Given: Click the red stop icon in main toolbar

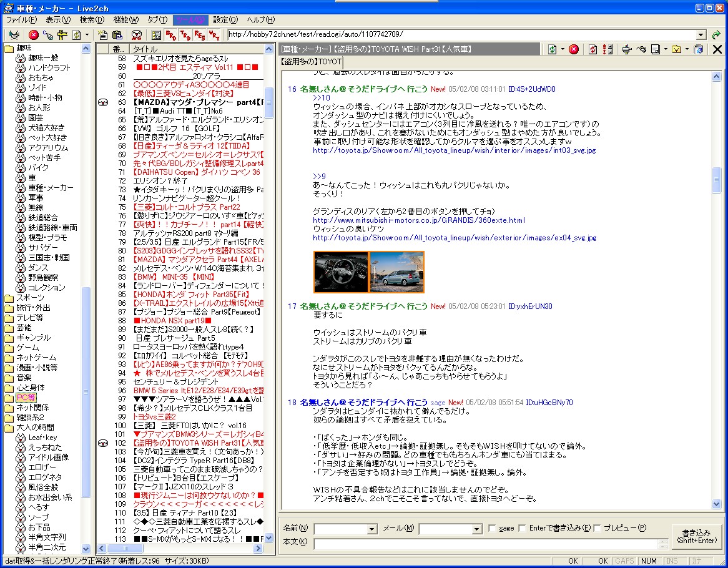Looking at the screenshot, I should (x=34, y=35).
